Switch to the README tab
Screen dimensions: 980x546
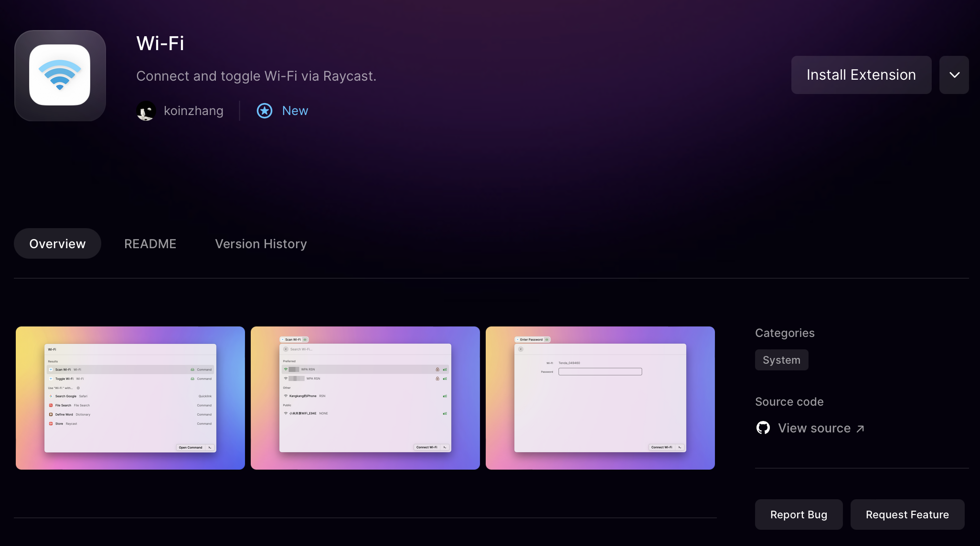pos(150,243)
